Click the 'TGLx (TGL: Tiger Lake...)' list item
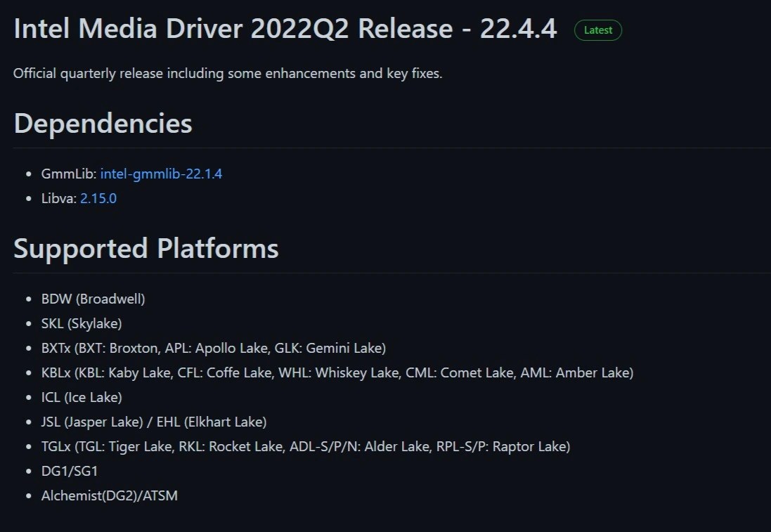This screenshot has height=532, width=771. pyautogui.click(x=306, y=446)
